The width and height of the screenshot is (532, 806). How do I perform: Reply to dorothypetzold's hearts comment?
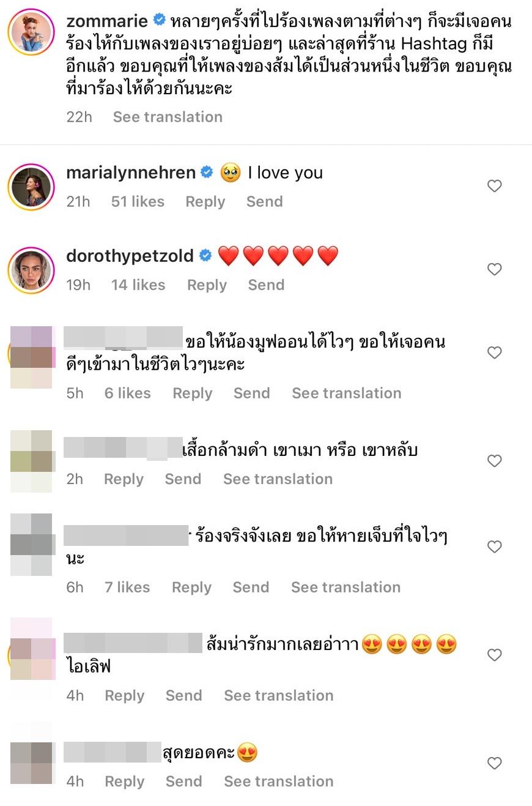pyautogui.click(x=207, y=285)
